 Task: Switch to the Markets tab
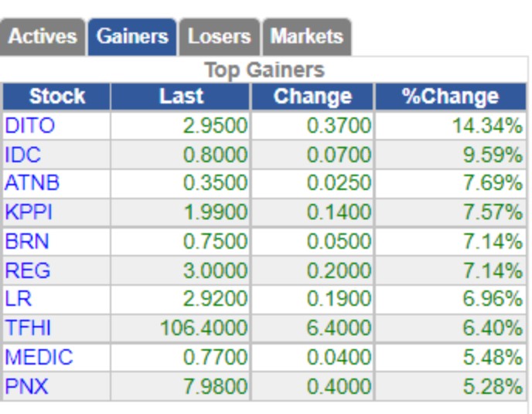click(307, 36)
